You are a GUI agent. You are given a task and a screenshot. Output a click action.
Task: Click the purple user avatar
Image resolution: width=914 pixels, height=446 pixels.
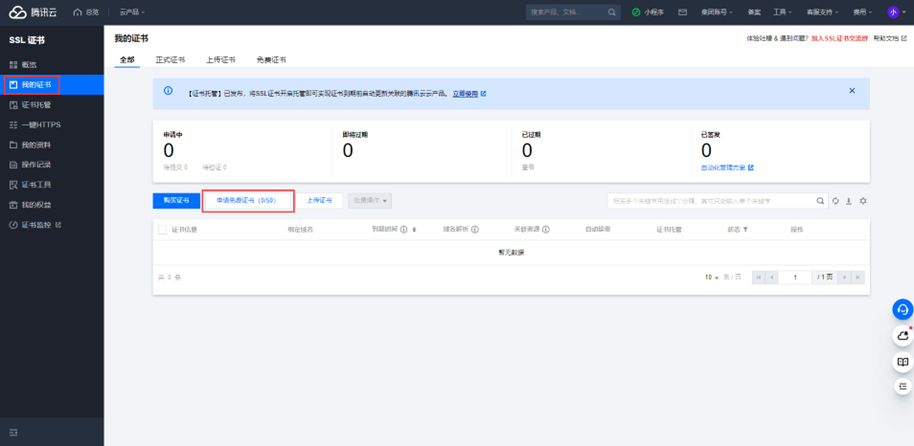coord(892,12)
